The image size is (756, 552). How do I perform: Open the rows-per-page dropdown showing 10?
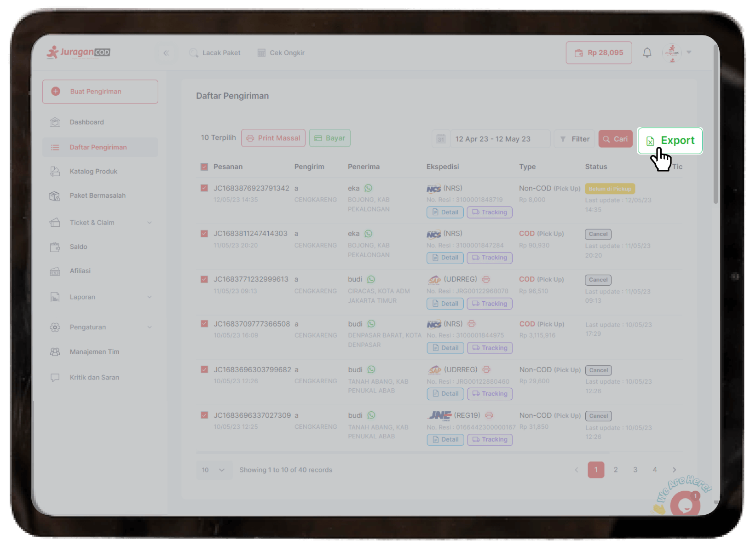coord(214,470)
